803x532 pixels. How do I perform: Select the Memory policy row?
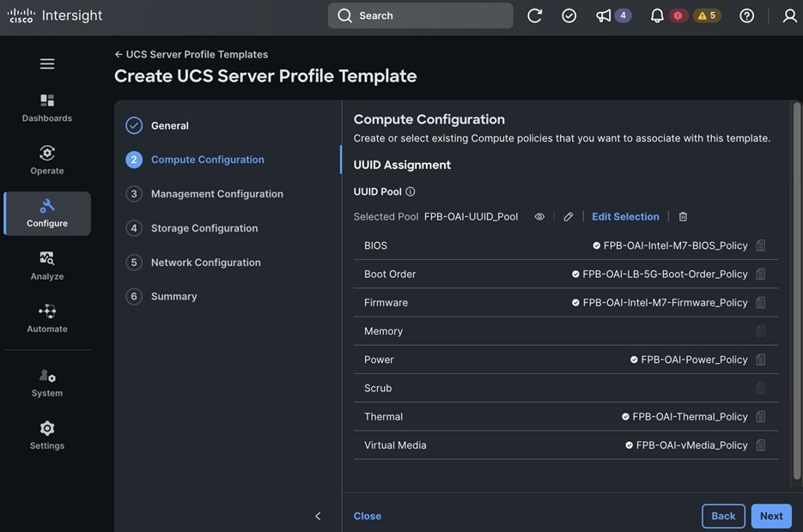tap(566, 331)
